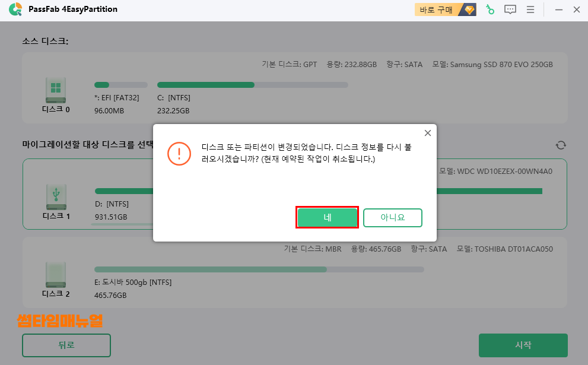Click the '모델: WDC WD10EZEX-00WN4A0' text

[x=496, y=172]
